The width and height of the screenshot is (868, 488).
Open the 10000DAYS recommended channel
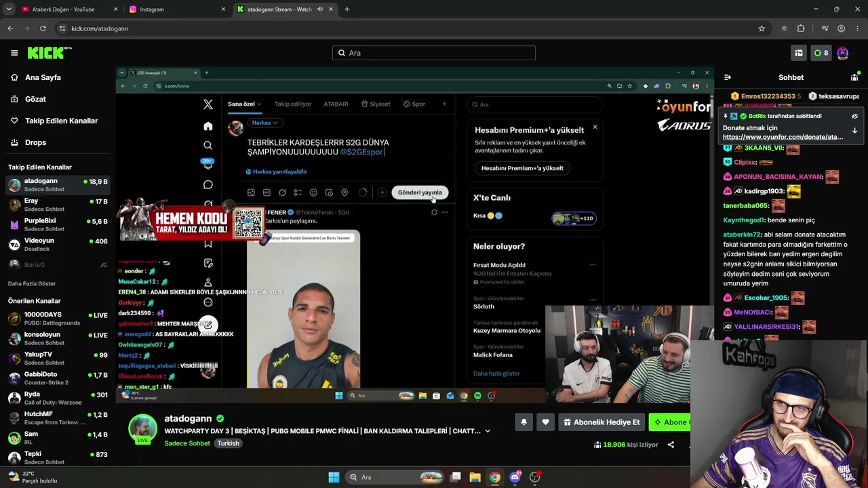pyautogui.click(x=58, y=319)
